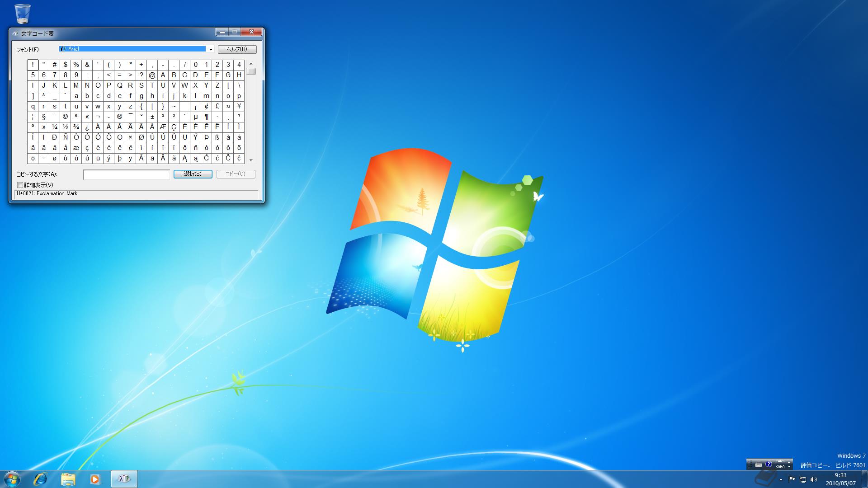Click the Character Map title bar icon

(15, 33)
